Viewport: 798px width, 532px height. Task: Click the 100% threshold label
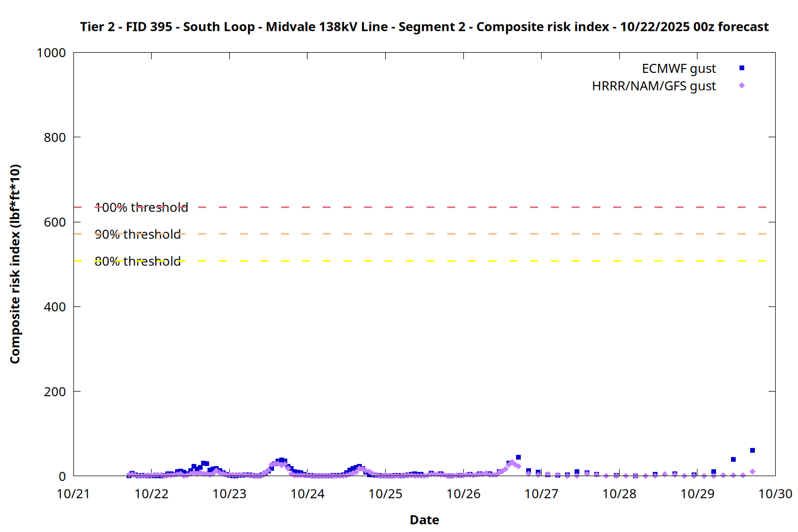pos(142,207)
